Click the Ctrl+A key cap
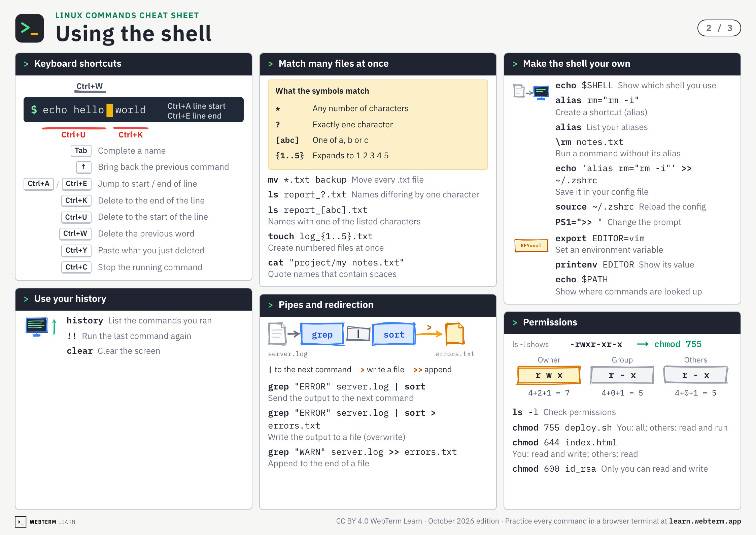This screenshot has height=535, width=756. pos(38,184)
